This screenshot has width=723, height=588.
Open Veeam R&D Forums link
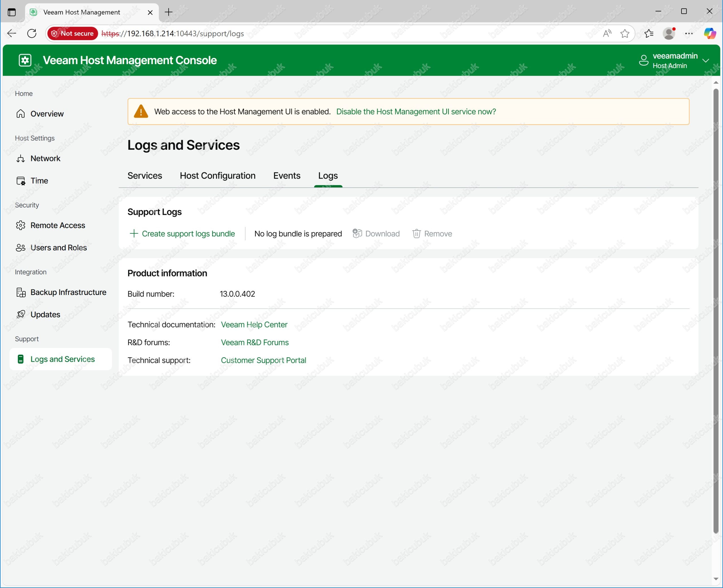tap(255, 342)
